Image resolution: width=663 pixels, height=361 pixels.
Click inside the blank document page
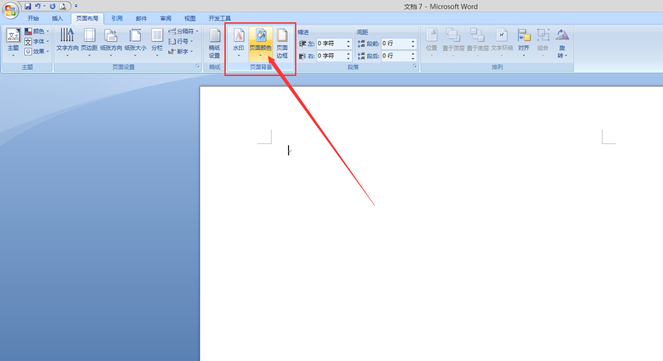(x=431, y=224)
